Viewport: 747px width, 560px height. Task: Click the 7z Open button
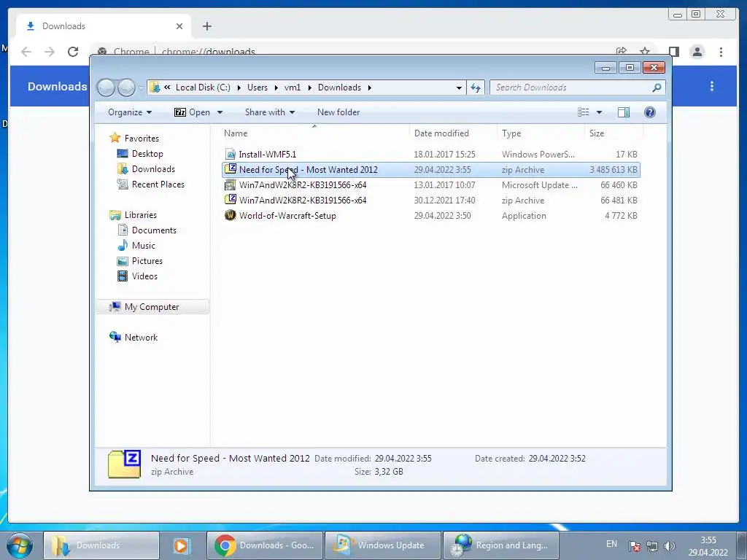192,112
